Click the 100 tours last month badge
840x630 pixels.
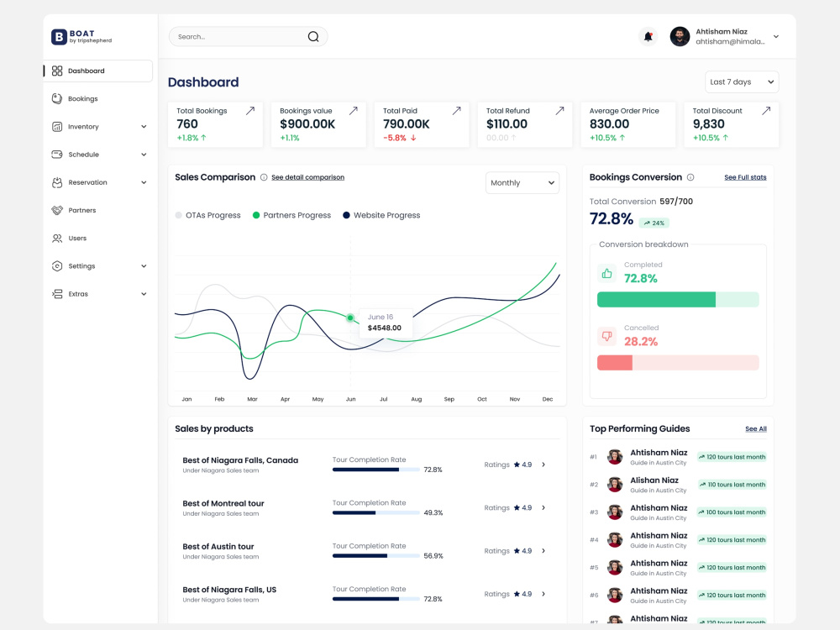click(732, 512)
